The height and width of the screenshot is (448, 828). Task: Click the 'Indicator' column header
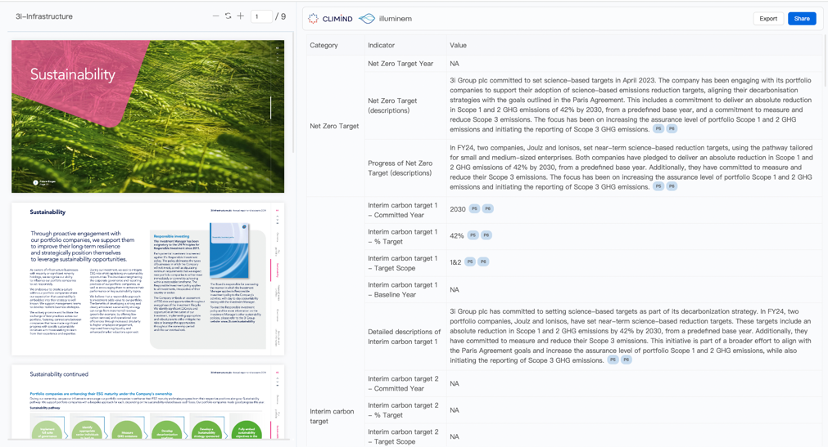coord(381,45)
